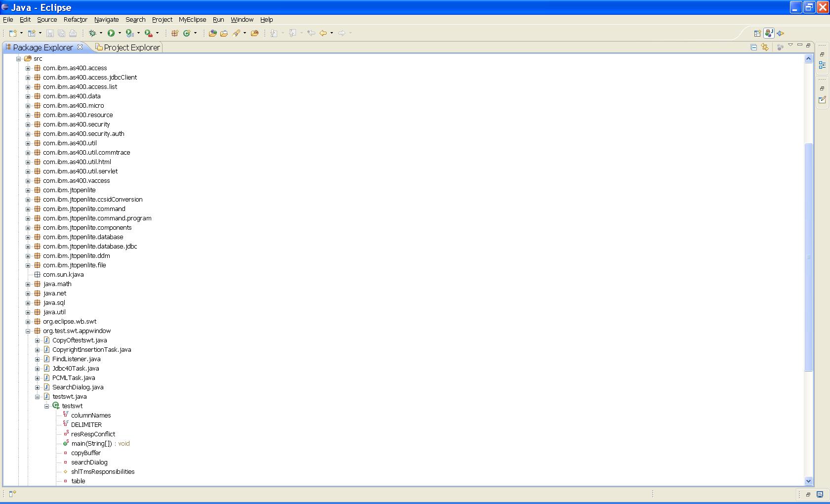Close the Package Explorer tab
The image size is (830, 504).
80,47
